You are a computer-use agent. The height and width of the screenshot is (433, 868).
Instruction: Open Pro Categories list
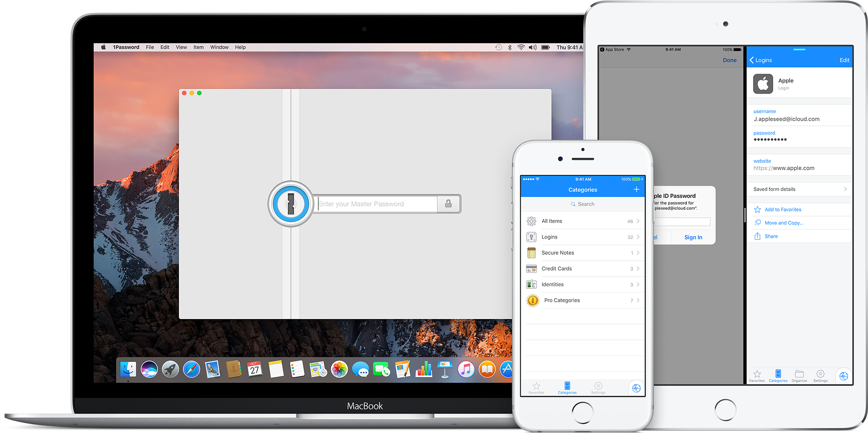coord(582,300)
